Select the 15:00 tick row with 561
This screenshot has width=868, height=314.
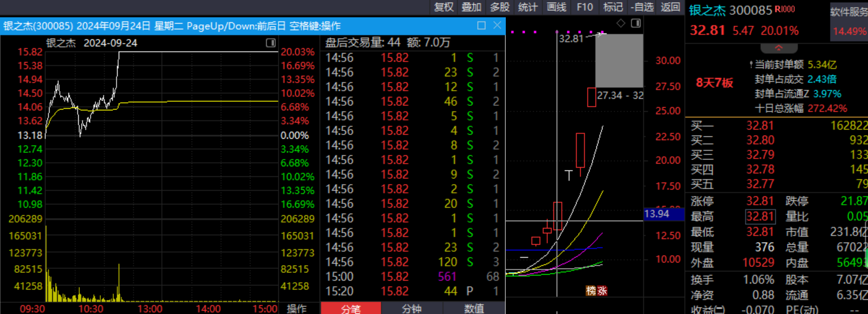tap(412, 277)
